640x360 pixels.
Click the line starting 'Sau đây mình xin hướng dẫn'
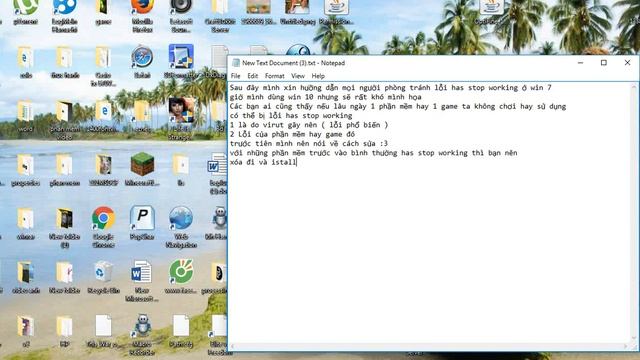coord(391,88)
